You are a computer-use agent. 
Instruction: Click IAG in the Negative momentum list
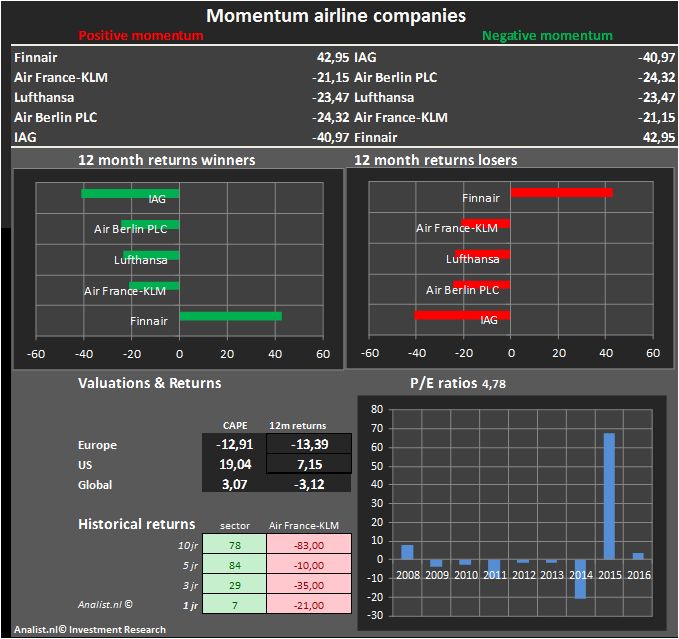coord(365,58)
